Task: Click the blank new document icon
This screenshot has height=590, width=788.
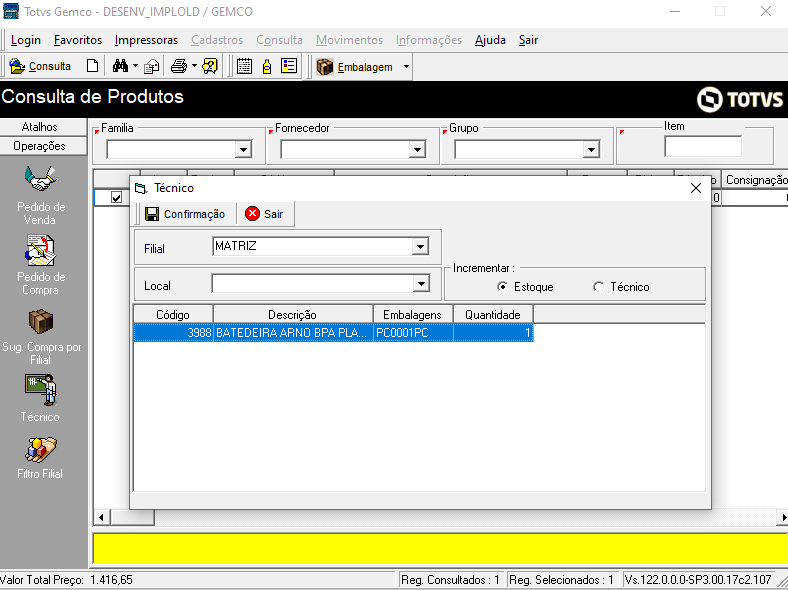Action: coord(92,66)
